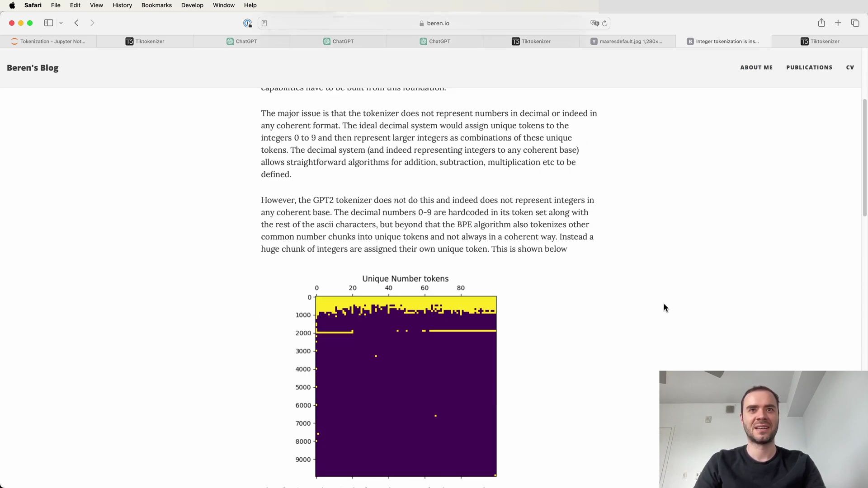The height and width of the screenshot is (488, 868).
Task: Open the CV link
Action: click(850, 67)
